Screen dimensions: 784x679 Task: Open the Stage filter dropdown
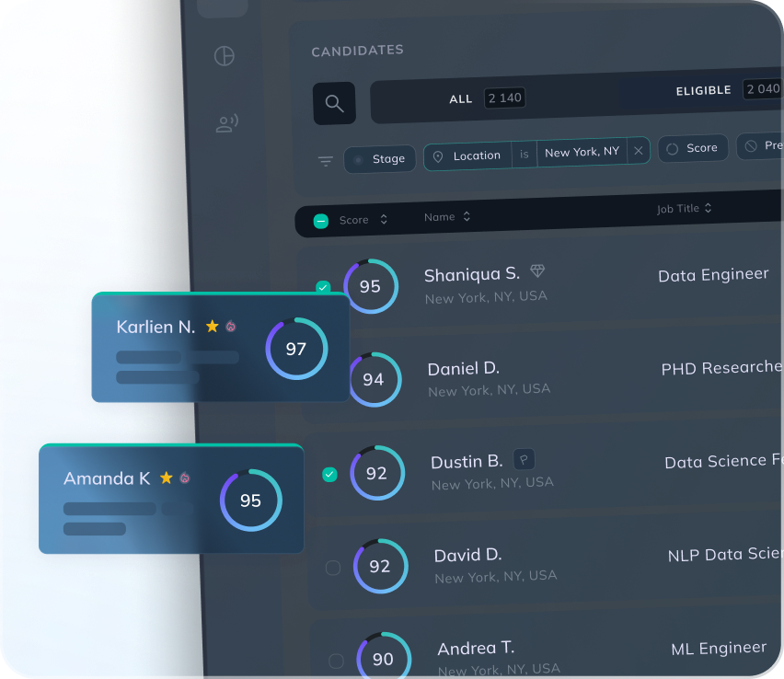(380, 159)
